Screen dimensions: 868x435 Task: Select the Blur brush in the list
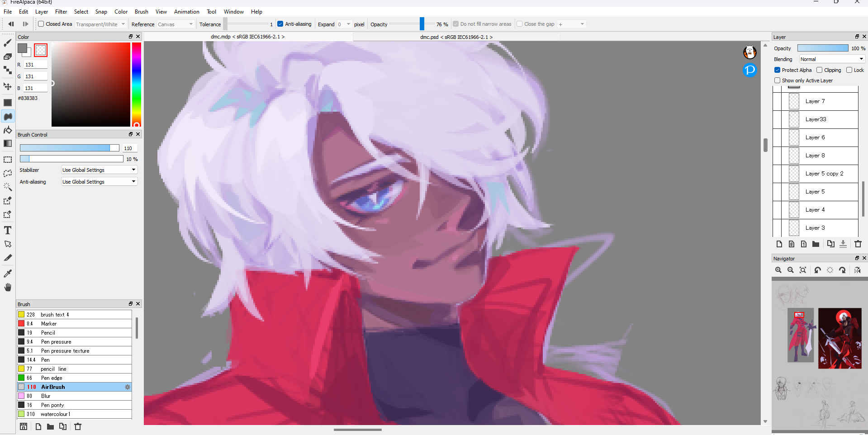46,396
